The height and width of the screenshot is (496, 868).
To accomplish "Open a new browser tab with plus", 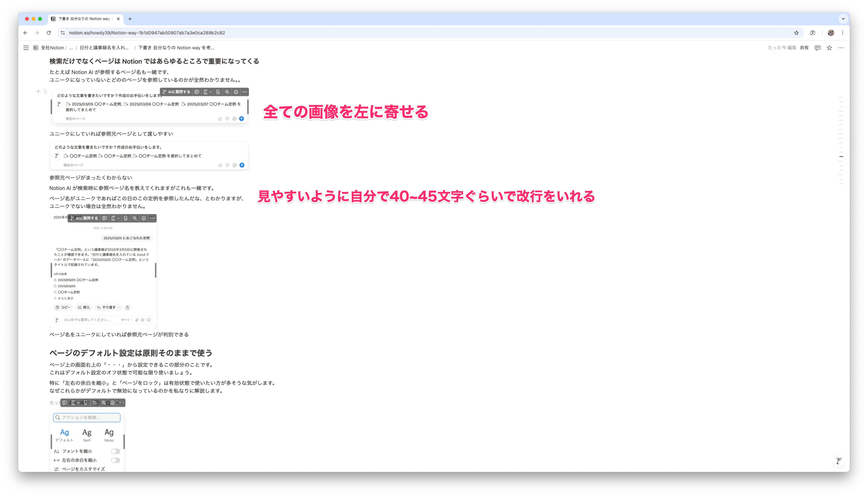I will (130, 19).
